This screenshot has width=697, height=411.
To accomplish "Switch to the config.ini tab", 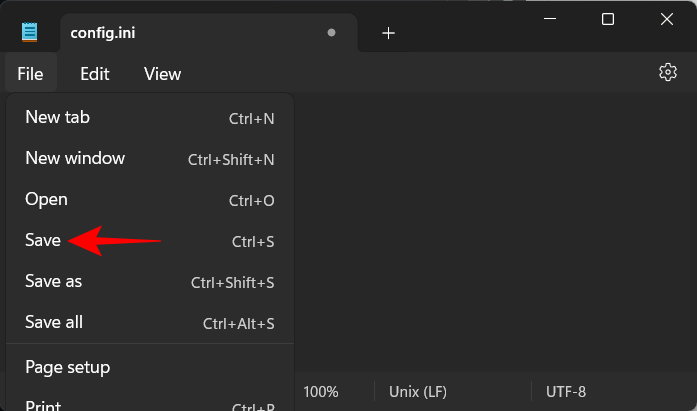I will click(x=190, y=33).
